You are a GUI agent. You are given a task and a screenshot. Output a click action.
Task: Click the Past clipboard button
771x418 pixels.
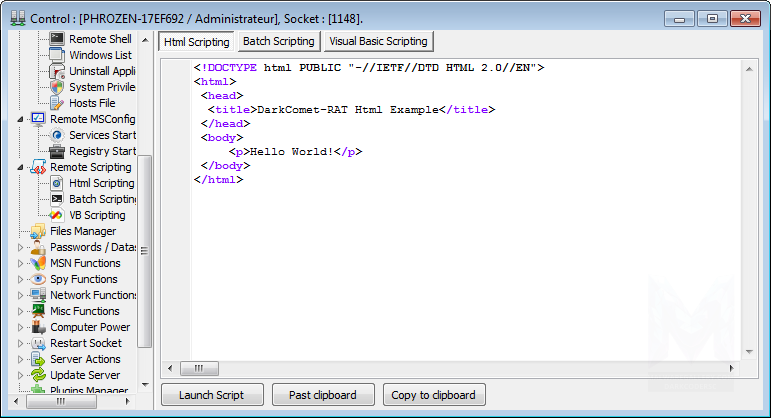point(323,395)
